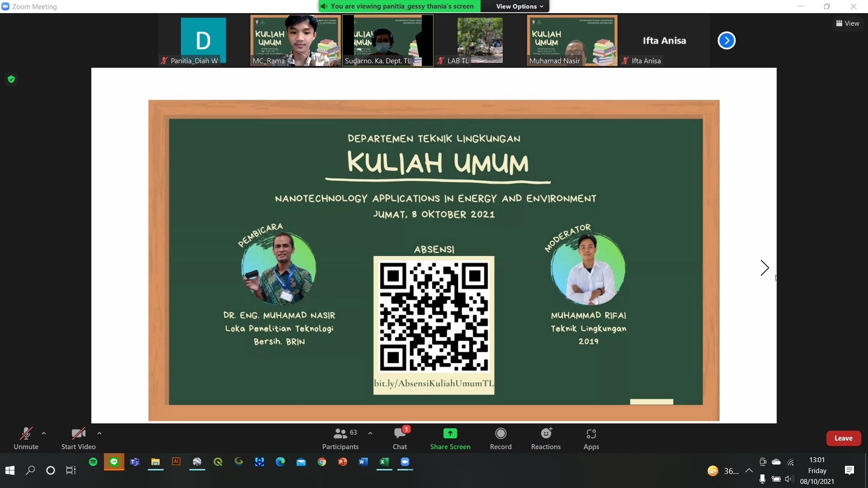This screenshot has width=868, height=488.
Task: Advance slide with the right chevron
Action: click(764, 268)
